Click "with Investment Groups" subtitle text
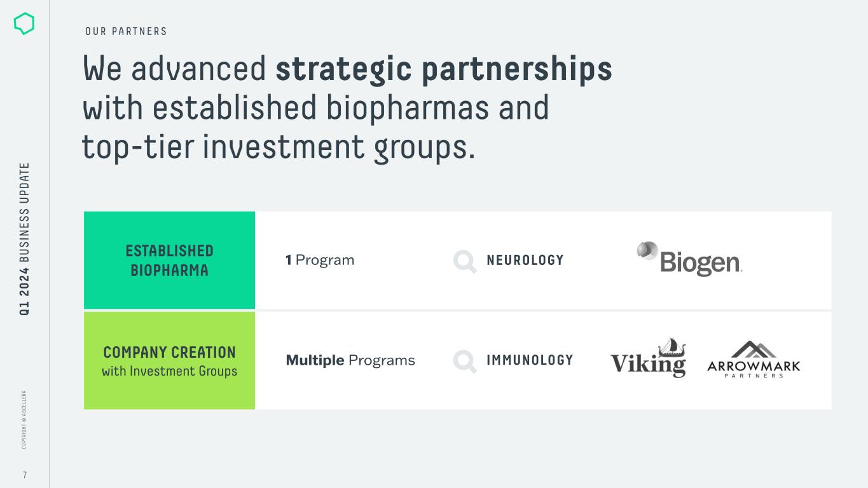Screen dimensions: 868x488 point(169,371)
